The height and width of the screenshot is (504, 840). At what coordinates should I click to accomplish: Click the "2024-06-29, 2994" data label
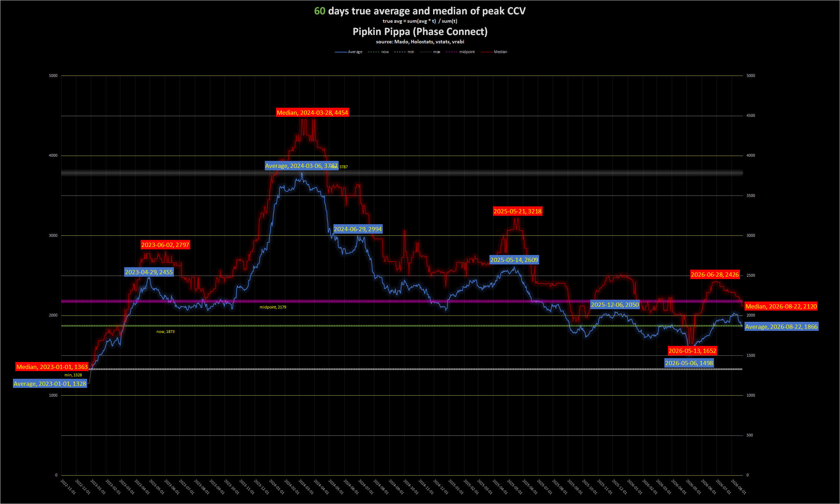(x=358, y=229)
